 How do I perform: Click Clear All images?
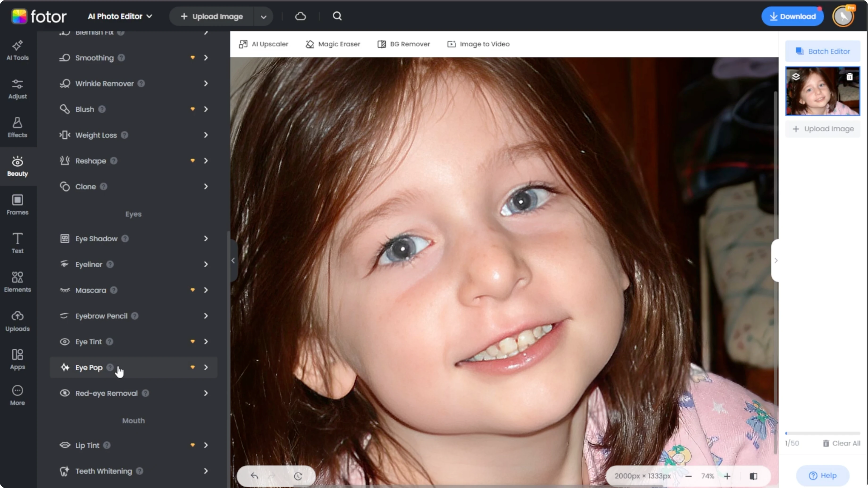(x=841, y=443)
